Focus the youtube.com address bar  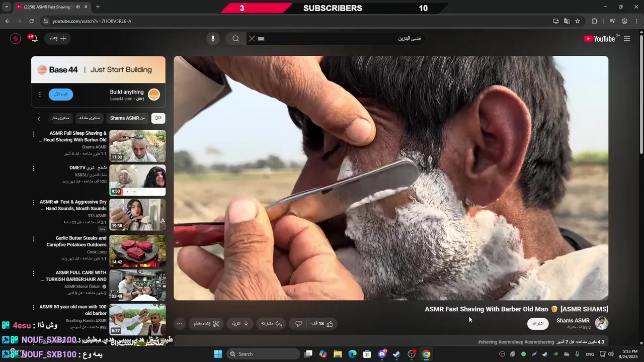(297, 21)
